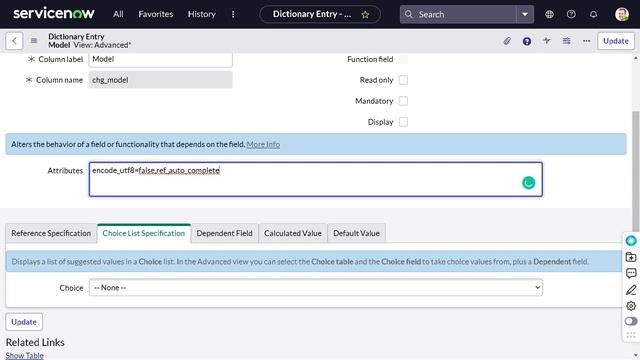Open more form options ellipsis
Viewport: 640px width, 360px height.
(587, 41)
